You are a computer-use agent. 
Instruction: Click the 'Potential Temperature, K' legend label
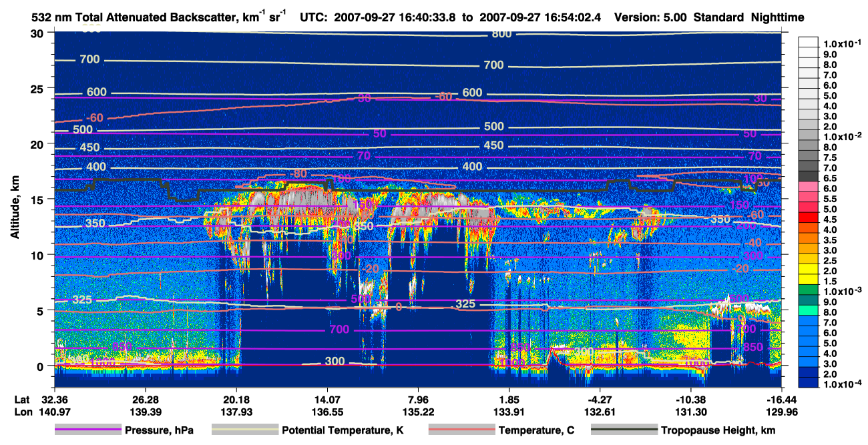[343, 430]
